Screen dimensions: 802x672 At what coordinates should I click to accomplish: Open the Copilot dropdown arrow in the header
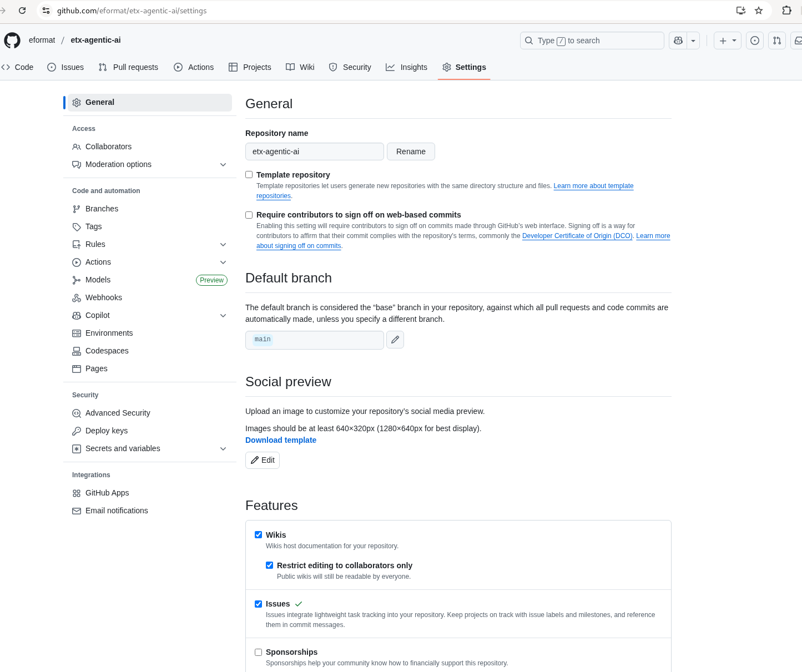click(x=693, y=41)
